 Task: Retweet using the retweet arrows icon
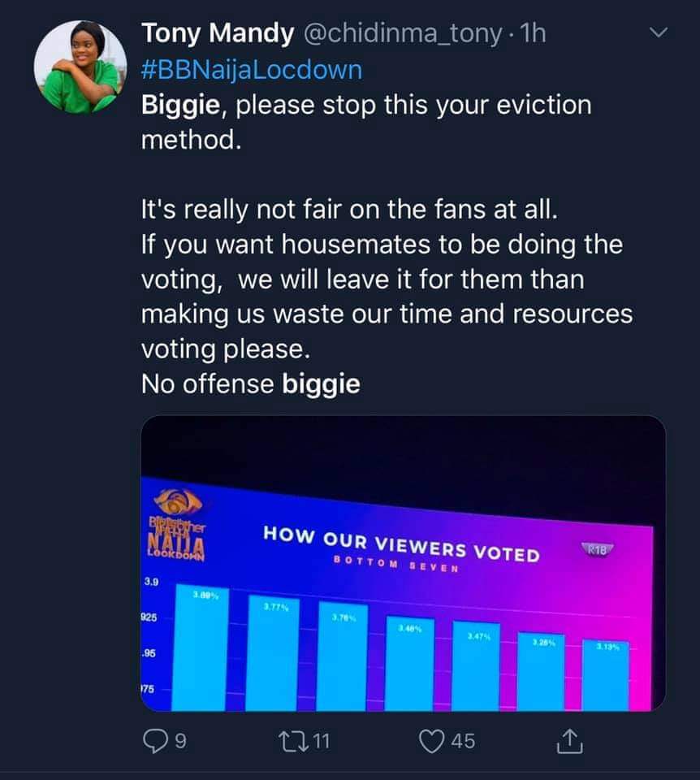point(294,741)
